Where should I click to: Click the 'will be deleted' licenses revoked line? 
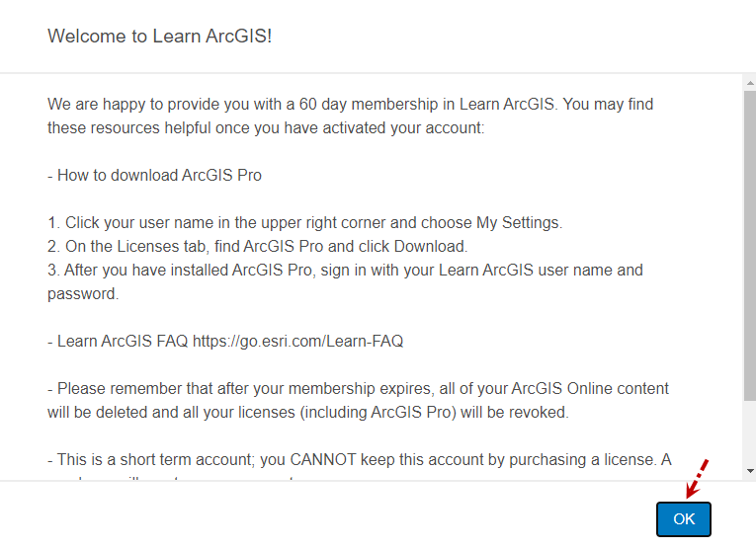point(307,413)
